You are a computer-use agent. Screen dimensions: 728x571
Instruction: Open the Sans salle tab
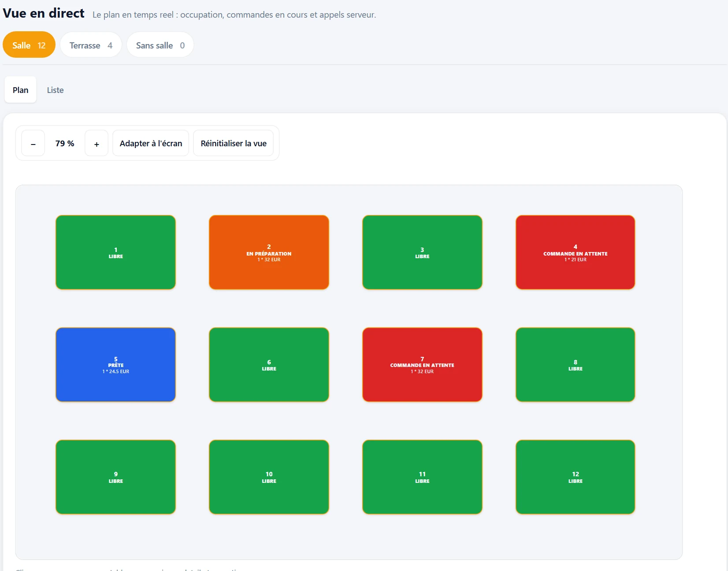pos(160,45)
